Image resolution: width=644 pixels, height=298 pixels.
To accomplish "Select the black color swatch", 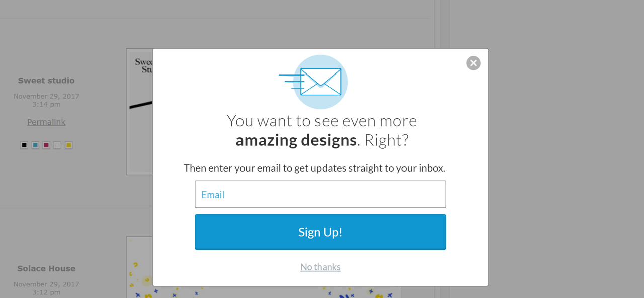I will [x=24, y=145].
